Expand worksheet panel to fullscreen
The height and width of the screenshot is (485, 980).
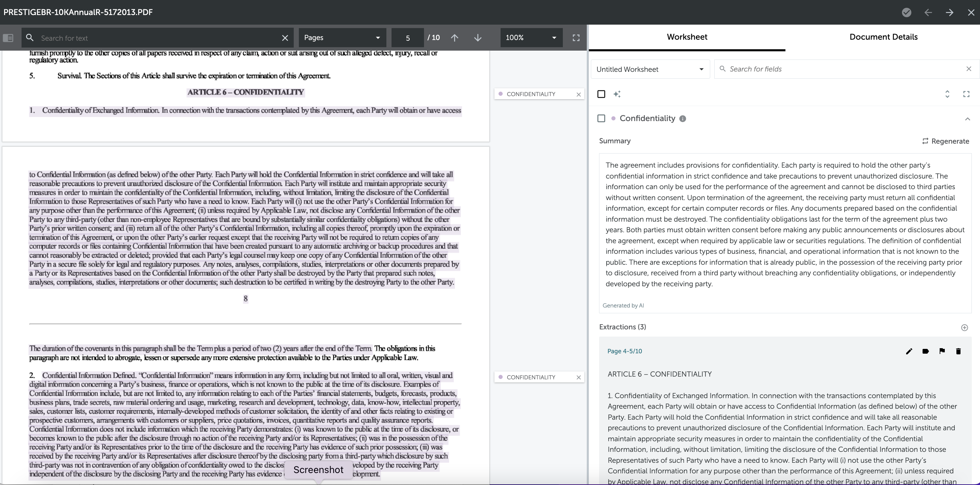point(966,94)
